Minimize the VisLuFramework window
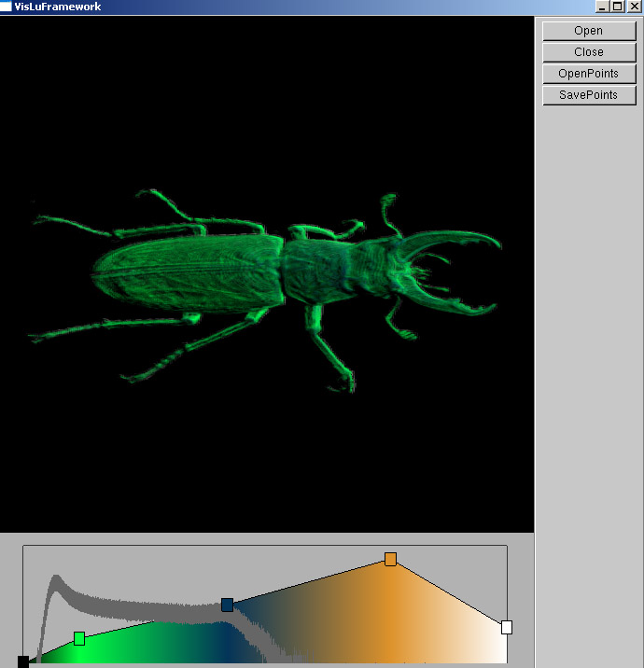This screenshot has height=668, width=644. [603, 7]
